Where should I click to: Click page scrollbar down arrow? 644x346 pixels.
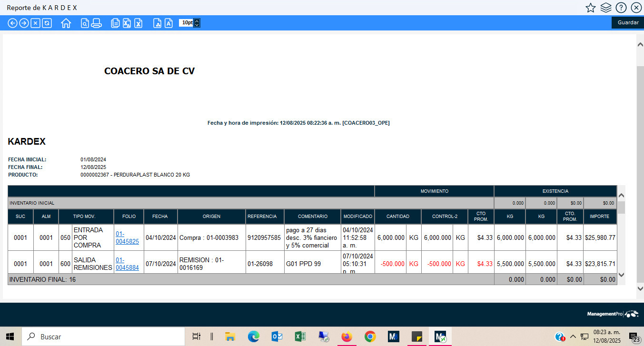click(x=640, y=288)
